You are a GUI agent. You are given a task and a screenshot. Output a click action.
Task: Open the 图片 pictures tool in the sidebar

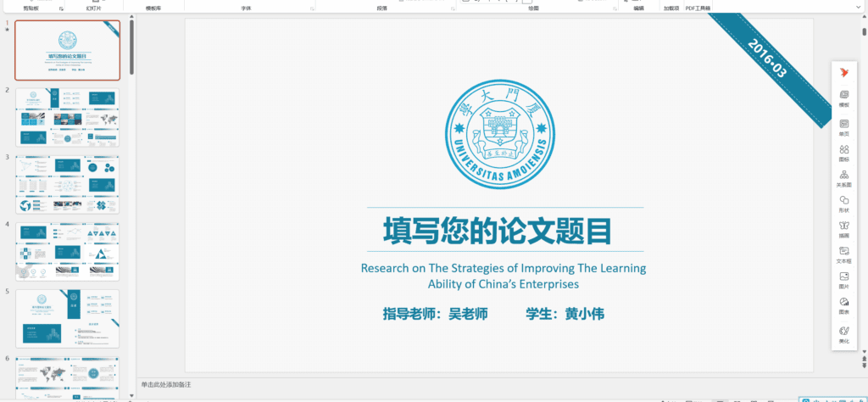click(843, 280)
